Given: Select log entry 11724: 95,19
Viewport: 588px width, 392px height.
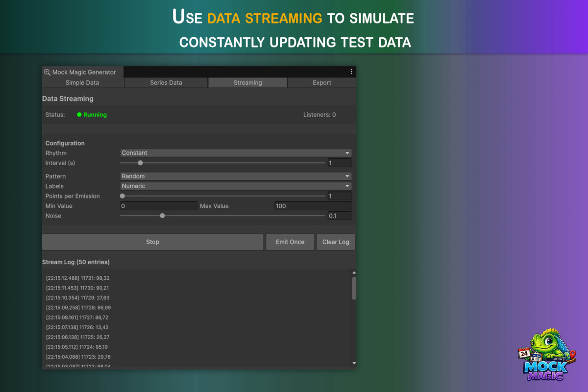Looking at the screenshot, I should [77, 347].
